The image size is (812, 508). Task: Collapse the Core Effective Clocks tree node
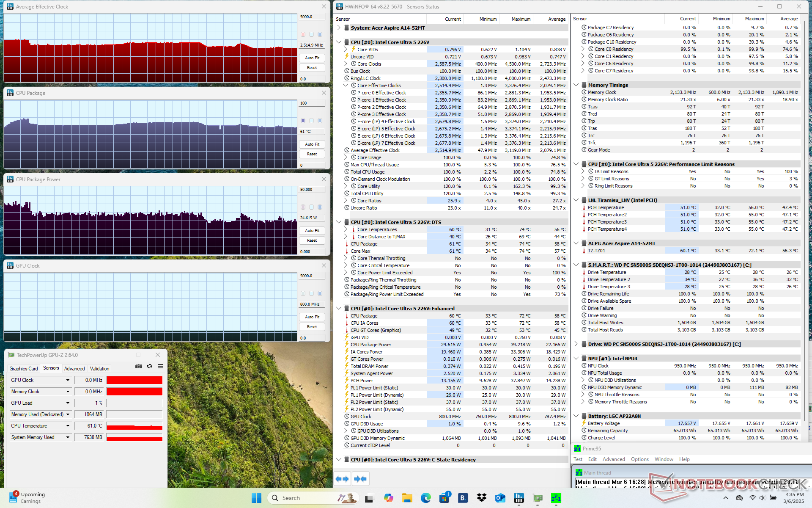(x=346, y=86)
